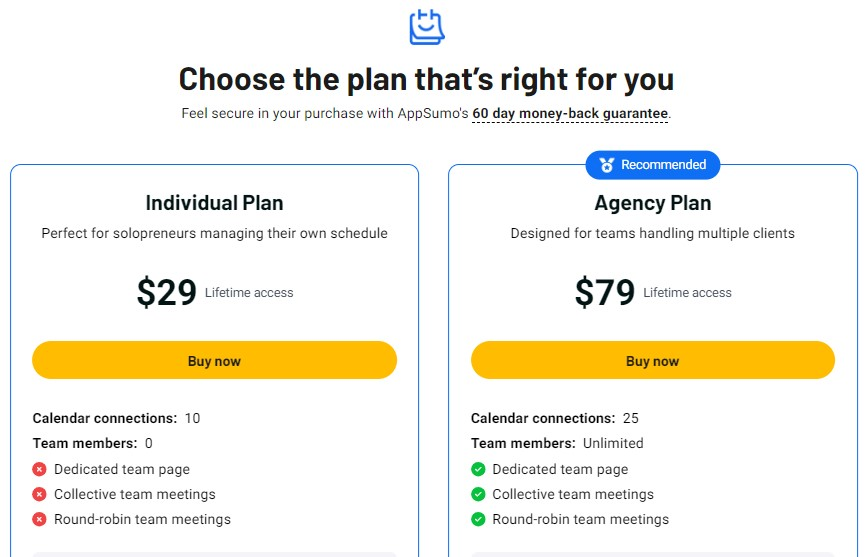Viewport: 868px width, 557px height.
Task: Click green check beside Round-robin team meetings
Action: [478, 519]
